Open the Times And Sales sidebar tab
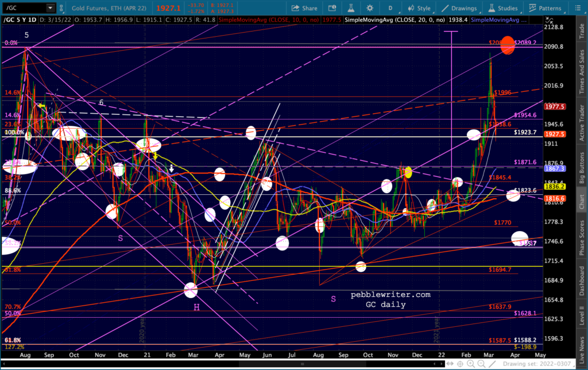The width and height of the screenshot is (588, 370). click(582, 72)
